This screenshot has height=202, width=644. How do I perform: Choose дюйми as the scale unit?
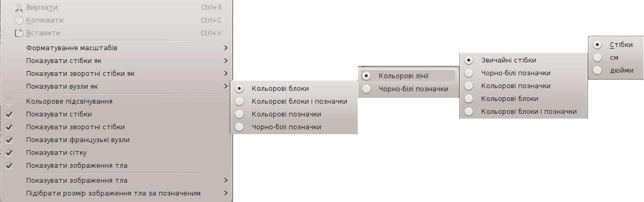click(x=616, y=70)
